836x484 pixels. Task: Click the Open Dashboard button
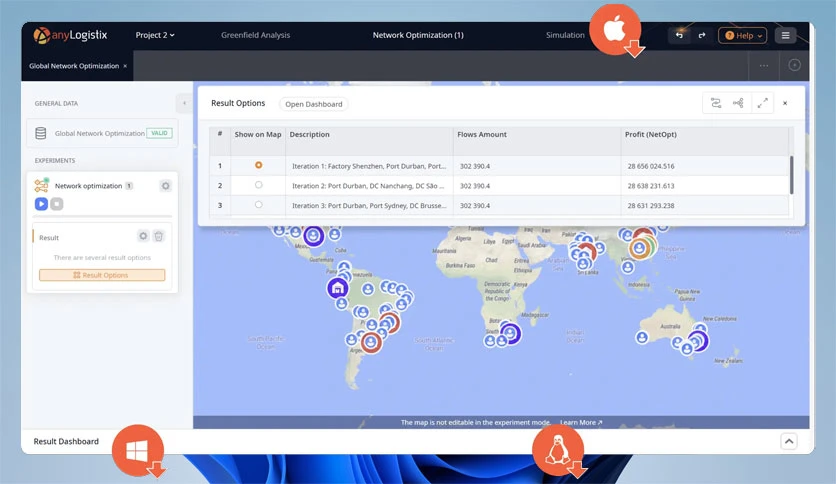click(x=314, y=104)
